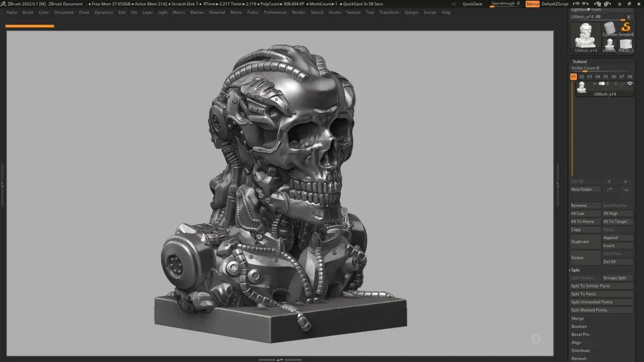Select visibility set V4

(597, 77)
